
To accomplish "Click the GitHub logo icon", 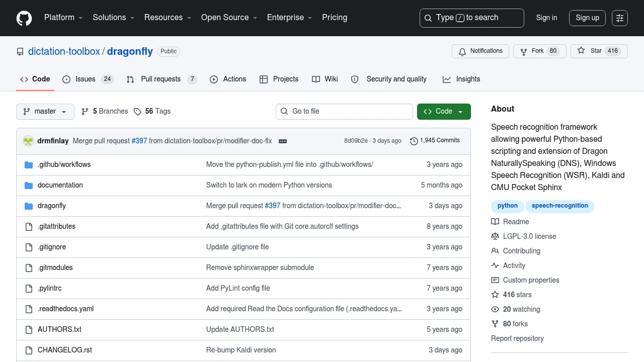I will (24, 18).
